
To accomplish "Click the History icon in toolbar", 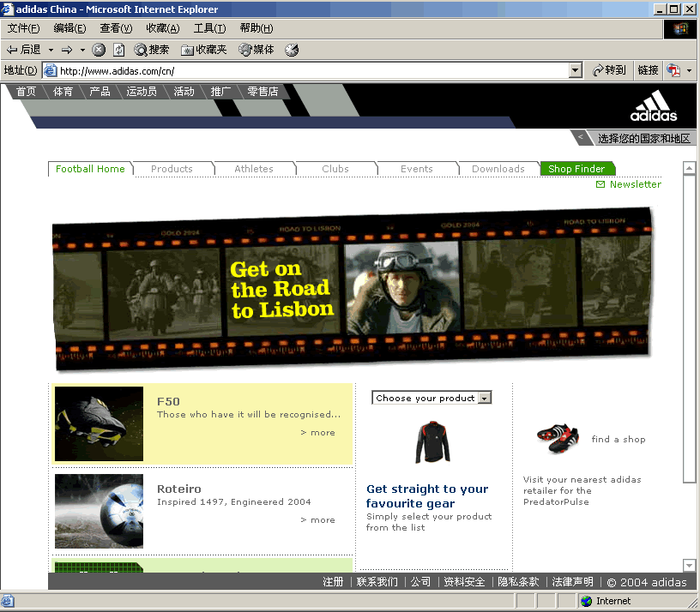I will point(292,50).
